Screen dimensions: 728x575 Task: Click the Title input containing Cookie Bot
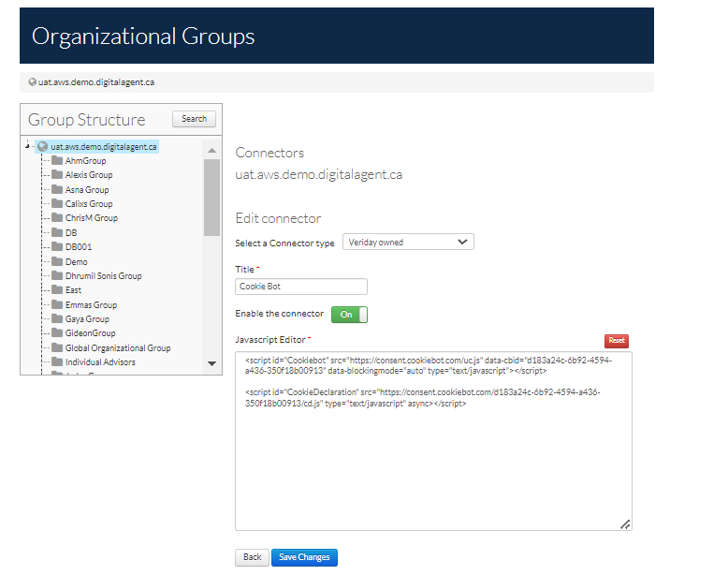(301, 287)
